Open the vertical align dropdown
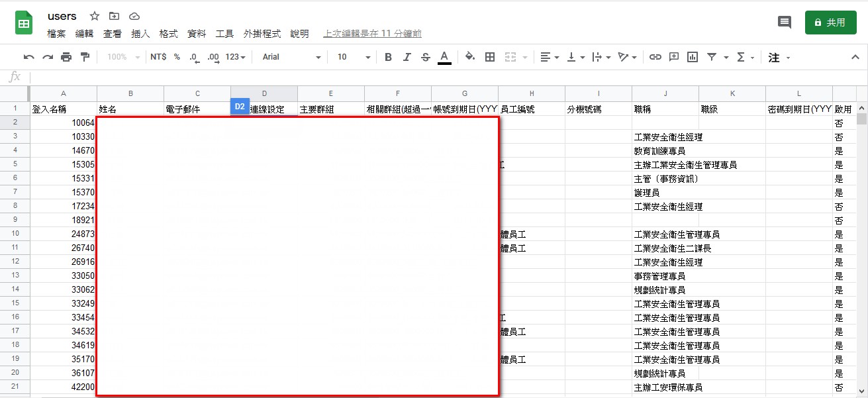 tap(576, 57)
